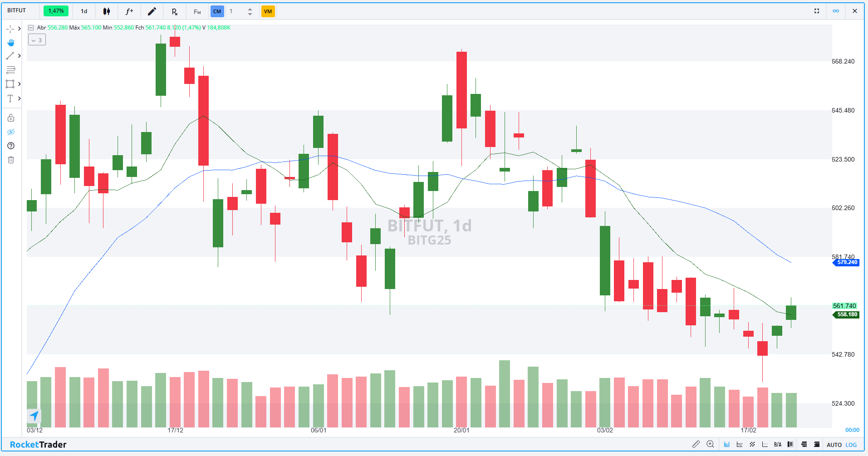
Task: Select the pencil drawing tool in the top toolbar
Action: click(x=152, y=11)
